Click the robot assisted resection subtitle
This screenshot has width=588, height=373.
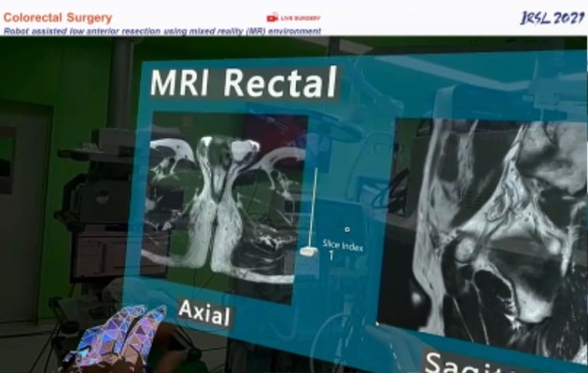pyautogui.click(x=162, y=31)
